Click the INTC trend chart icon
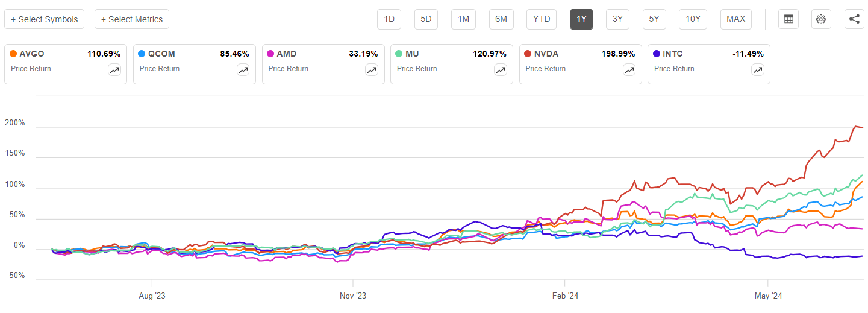This screenshot has height=313, width=868. pyautogui.click(x=758, y=70)
